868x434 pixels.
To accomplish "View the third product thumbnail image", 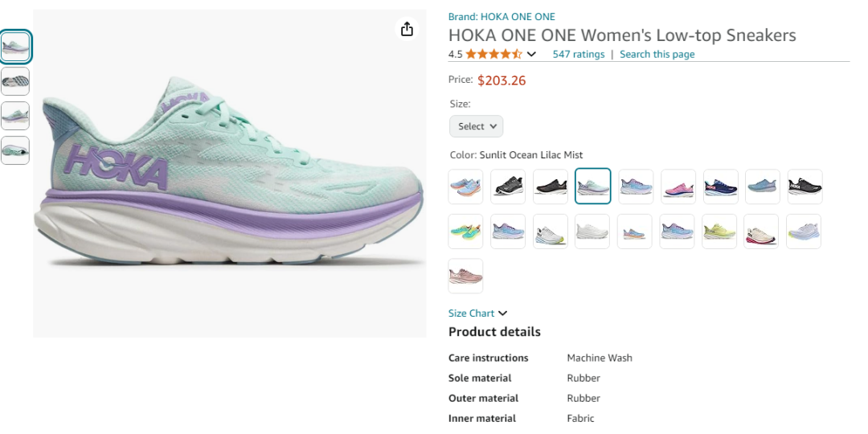I will pyautogui.click(x=15, y=116).
